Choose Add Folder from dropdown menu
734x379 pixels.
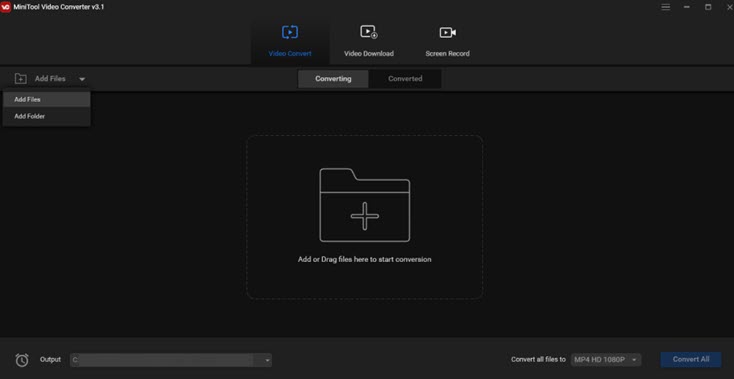pos(47,116)
